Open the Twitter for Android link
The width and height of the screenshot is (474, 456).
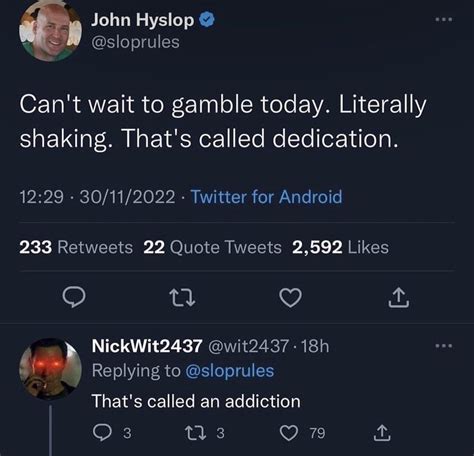click(266, 197)
